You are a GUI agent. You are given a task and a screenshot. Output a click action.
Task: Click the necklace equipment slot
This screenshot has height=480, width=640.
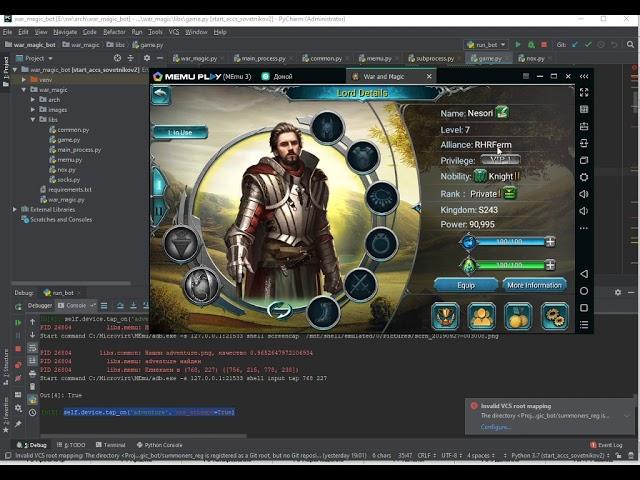[381, 198]
